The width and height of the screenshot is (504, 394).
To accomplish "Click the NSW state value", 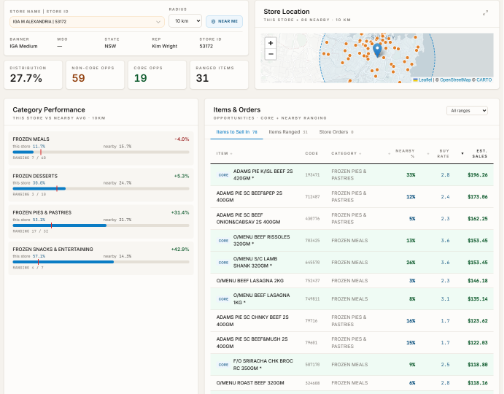I will 110,46.
